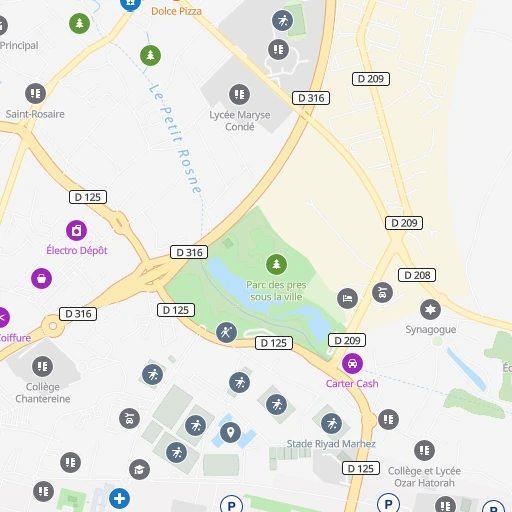Click the Électro Dépôt store icon
This screenshot has width=512, height=512.
[76, 230]
